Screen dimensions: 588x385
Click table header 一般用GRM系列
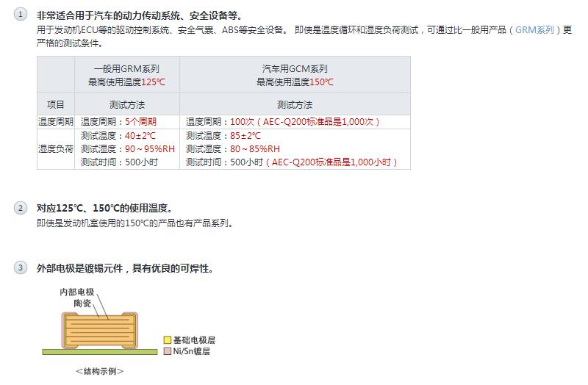[126, 68]
